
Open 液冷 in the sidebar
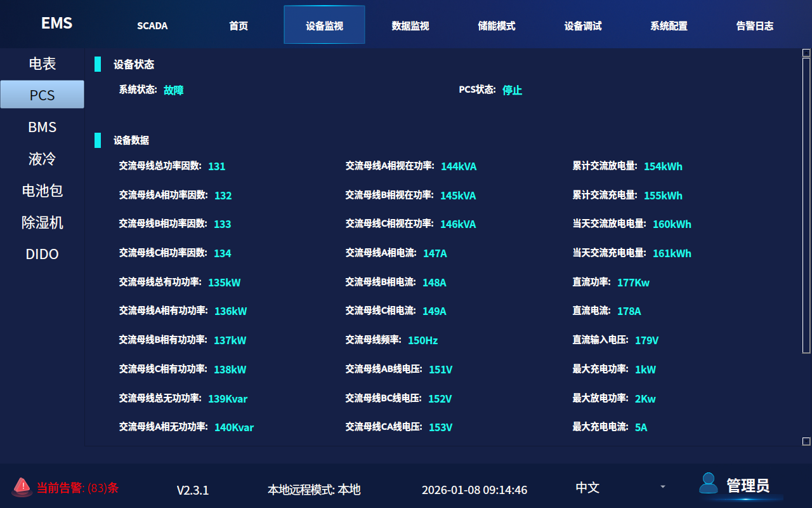43,159
